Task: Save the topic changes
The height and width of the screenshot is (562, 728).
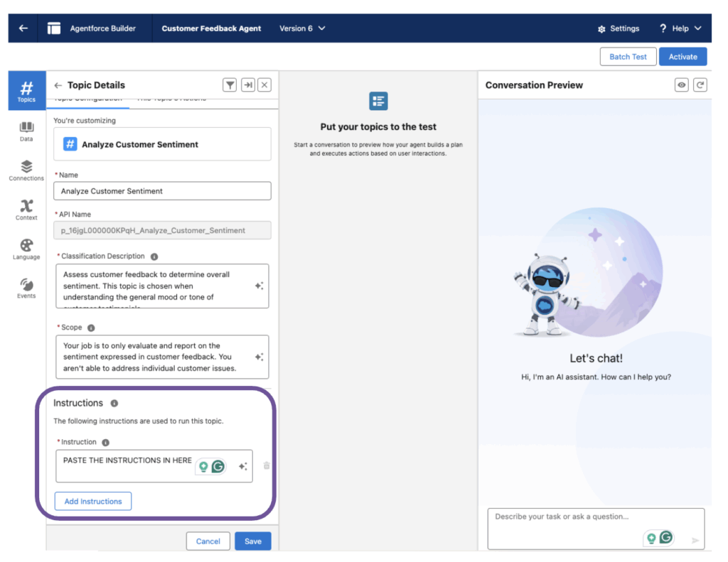Action: [x=253, y=541]
